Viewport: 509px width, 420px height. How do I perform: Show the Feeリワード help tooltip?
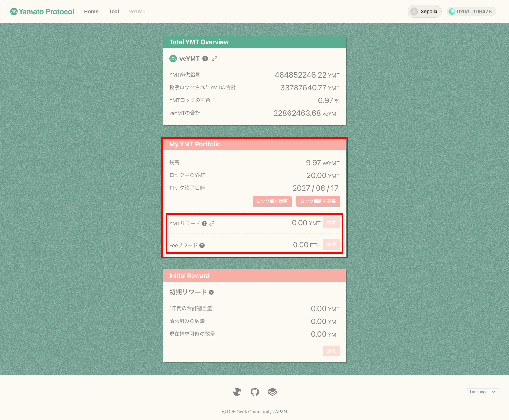click(202, 245)
